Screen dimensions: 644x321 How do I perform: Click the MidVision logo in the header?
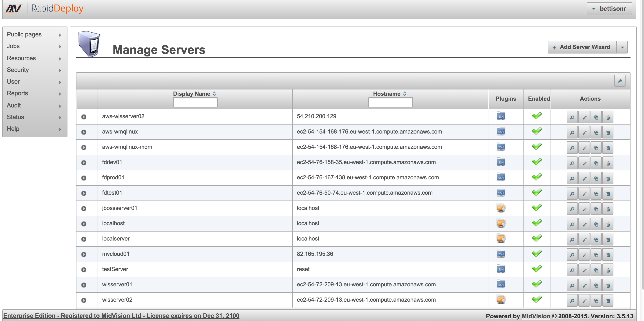pyautogui.click(x=14, y=8)
